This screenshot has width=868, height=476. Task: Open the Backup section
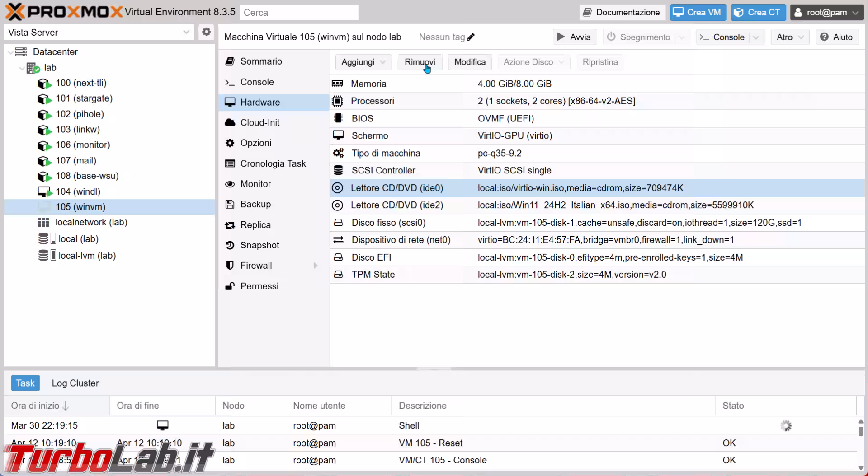point(255,204)
